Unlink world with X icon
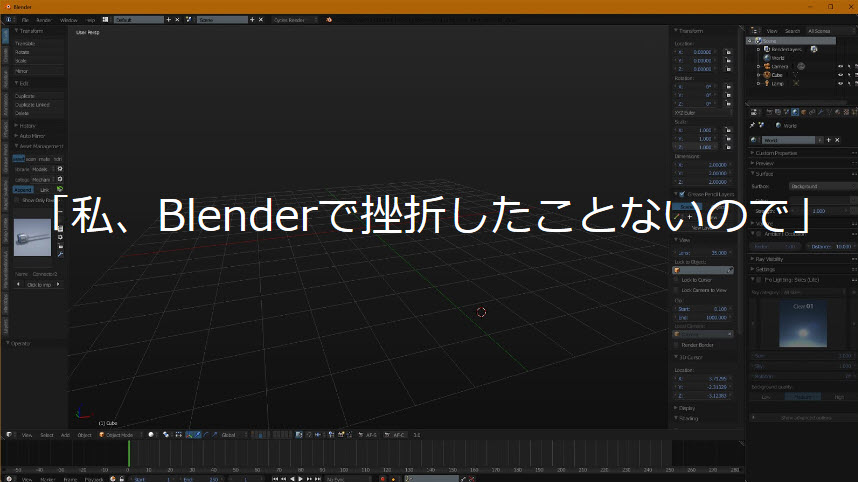Viewport: 858px width, 482px height. click(x=837, y=140)
